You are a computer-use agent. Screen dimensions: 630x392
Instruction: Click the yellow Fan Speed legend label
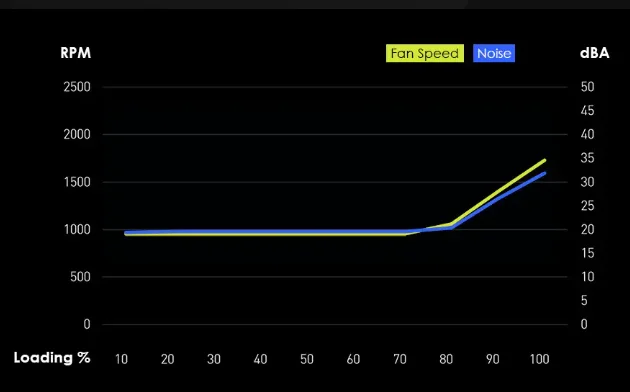click(425, 53)
